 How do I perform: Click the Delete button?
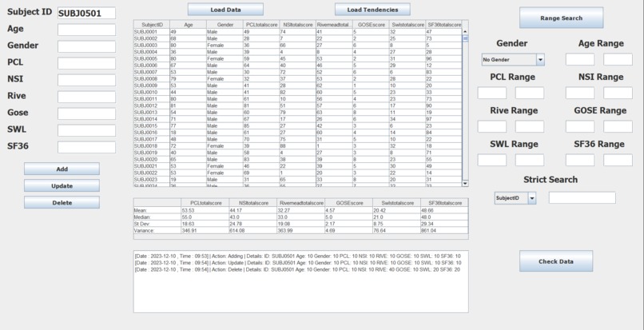pos(62,203)
